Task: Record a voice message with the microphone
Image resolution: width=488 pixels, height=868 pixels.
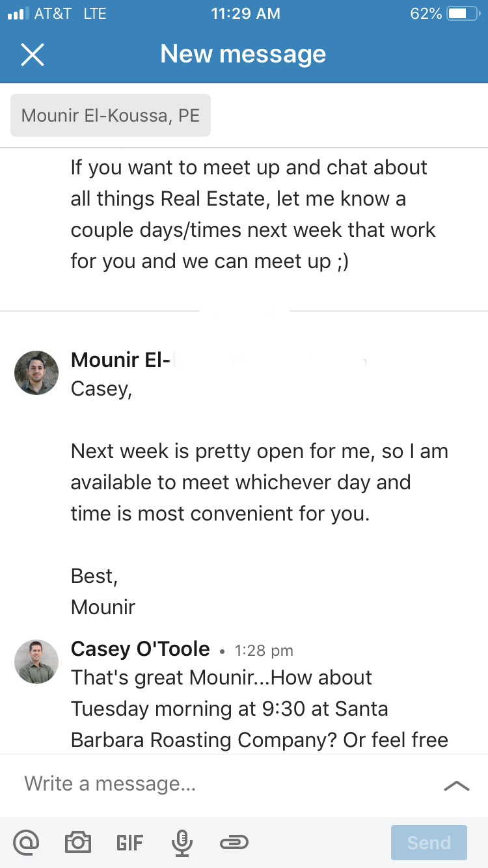Action: 182,843
